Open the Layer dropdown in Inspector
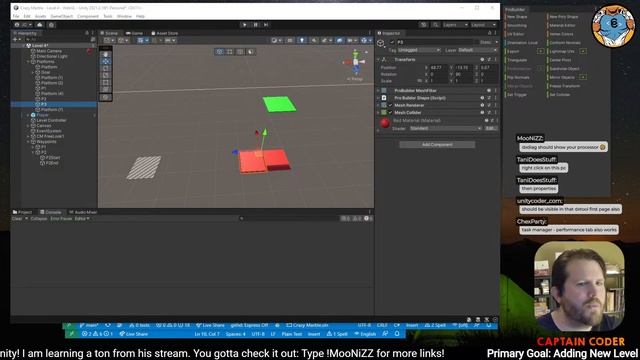The width and height of the screenshot is (640, 360). pos(477,50)
